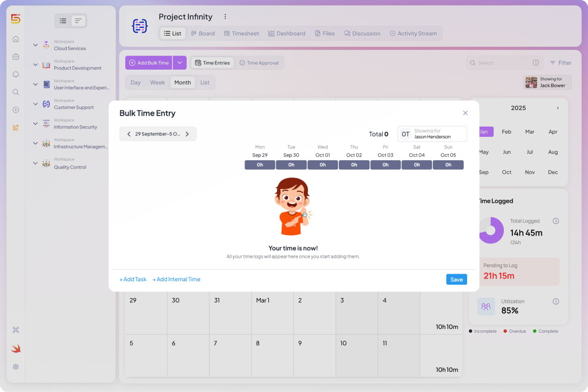This screenshot has width=588, height=392.
Task: Select the Week view toggle
Action: pos(157,83)
